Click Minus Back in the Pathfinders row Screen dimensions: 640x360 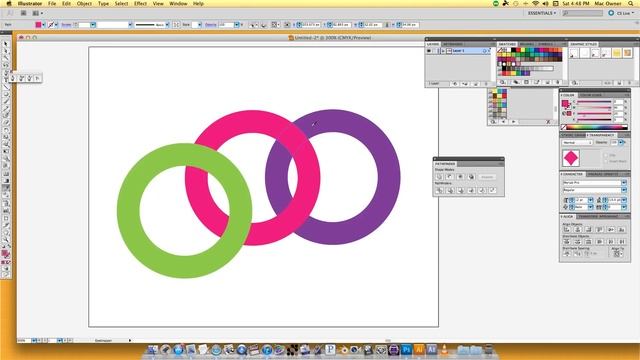pyautogui.click(x=492, y=190)
